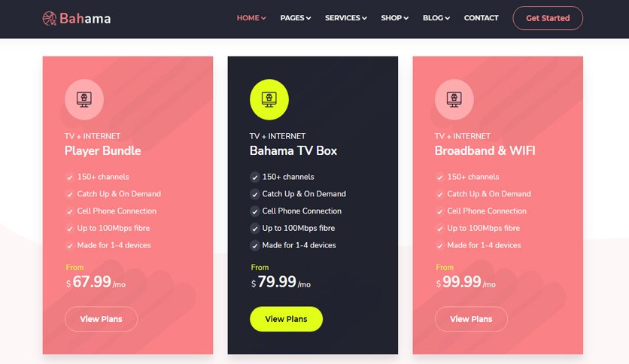Screen dimensions: 629x364
Task: Open the SHOP menu item
Action: point(395,18)
